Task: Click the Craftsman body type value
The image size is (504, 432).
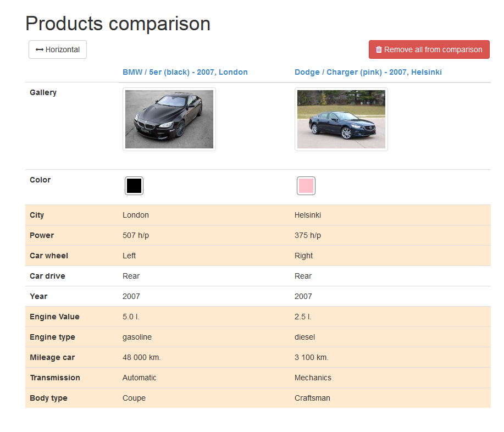Action: pyautogui.click(x=312, y=398)
